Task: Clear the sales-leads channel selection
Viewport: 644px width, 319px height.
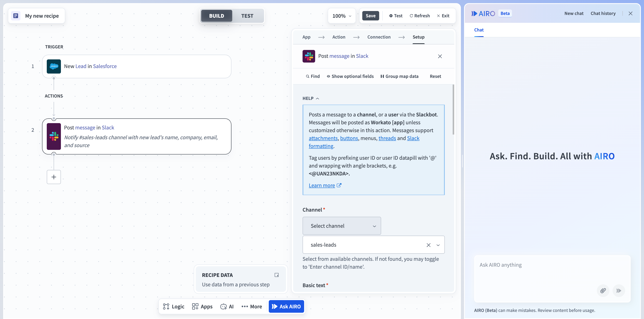Action: 428,245
